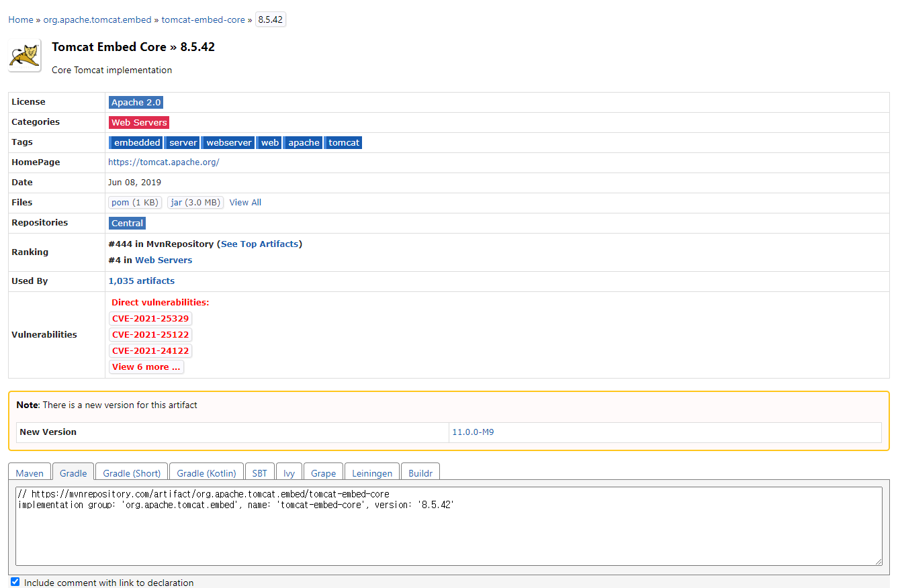This screenshot has height=588, width=898.
Task: Open CVE-2021-24122 vulnerability
Action: click(x=150, y=350)
